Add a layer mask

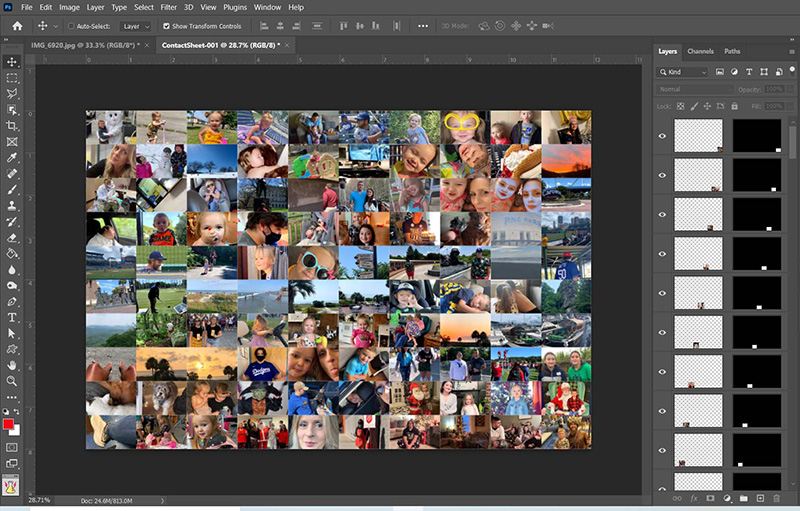tap(710, 498)
